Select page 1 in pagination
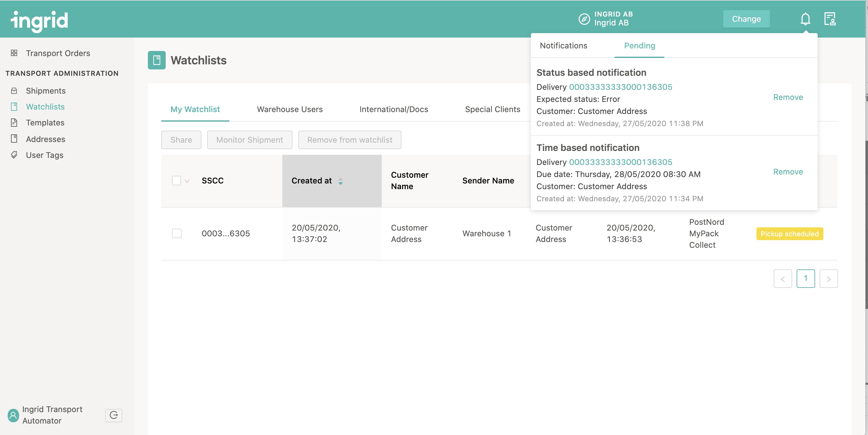Image resolution: width=868 pixels, height=435 pixels. (805, 278)
